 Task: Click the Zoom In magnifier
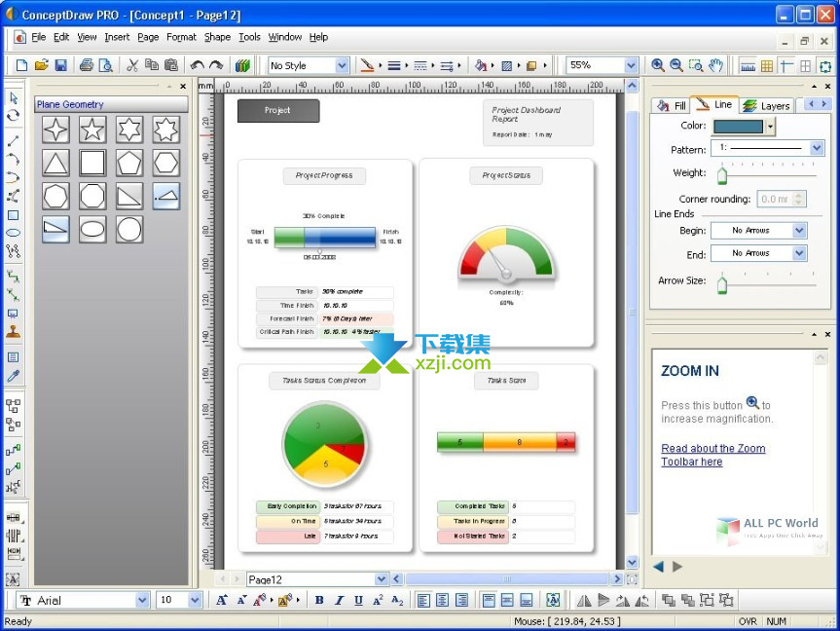657,65
